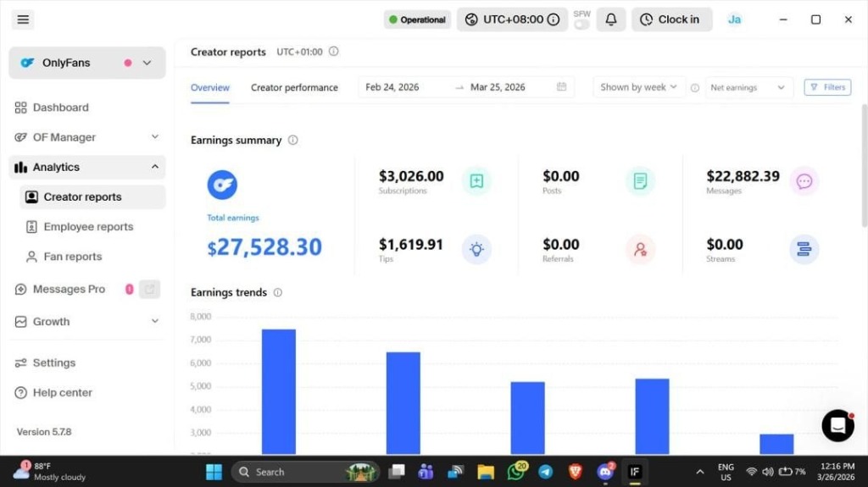The width and height of the screenshot is (868, 487).
Task: Open the weather widget in taskbar
Action: [x=50, y=472]
